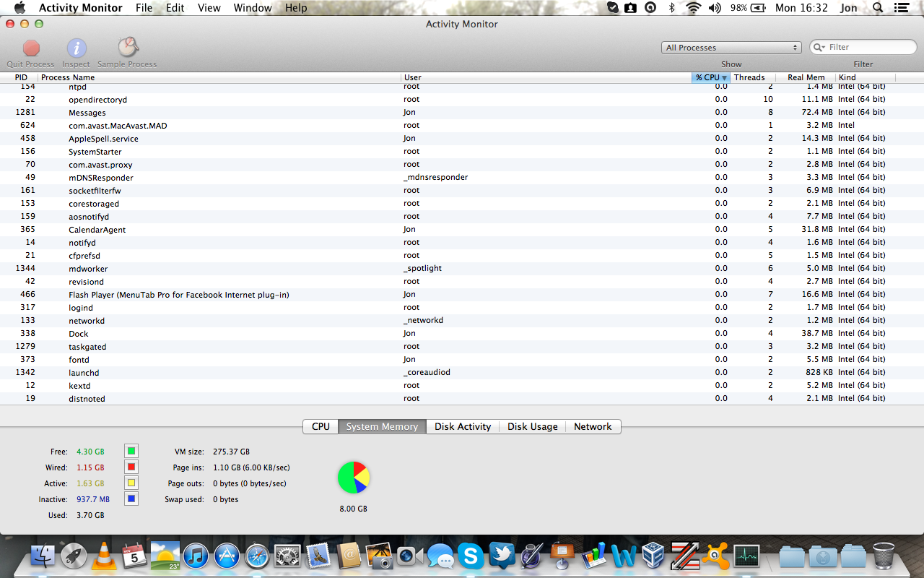Click the volume speaker icon
The height and width of the screenshot is (578, 924).
coord(715,8)
